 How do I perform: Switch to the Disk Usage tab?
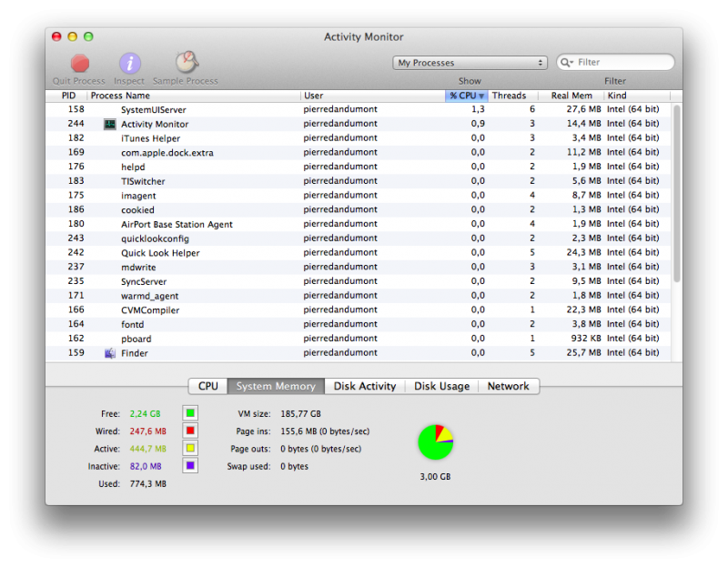(x=441, y=387)
